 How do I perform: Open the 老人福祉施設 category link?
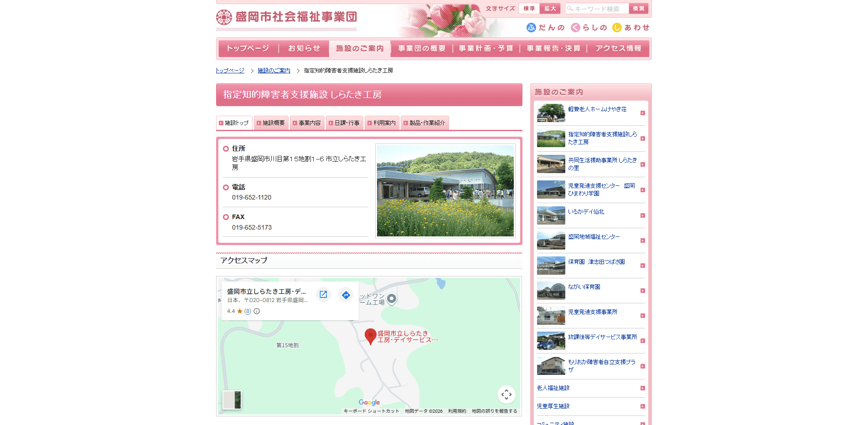click(553, 388)
